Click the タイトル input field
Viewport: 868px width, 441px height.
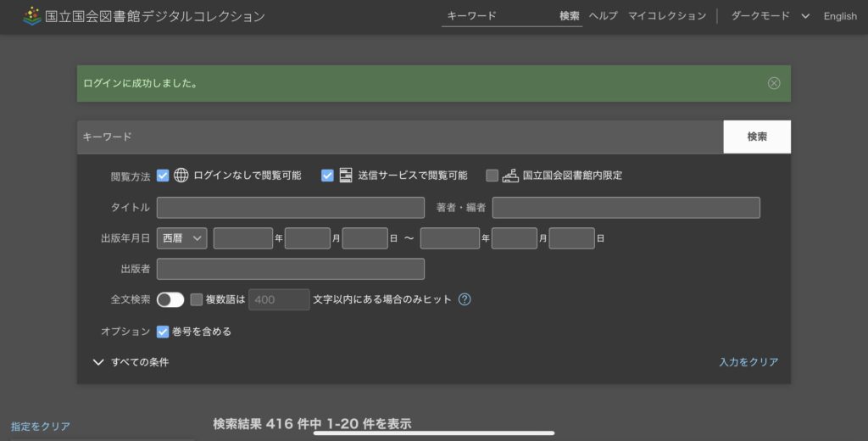click(291, 207)
